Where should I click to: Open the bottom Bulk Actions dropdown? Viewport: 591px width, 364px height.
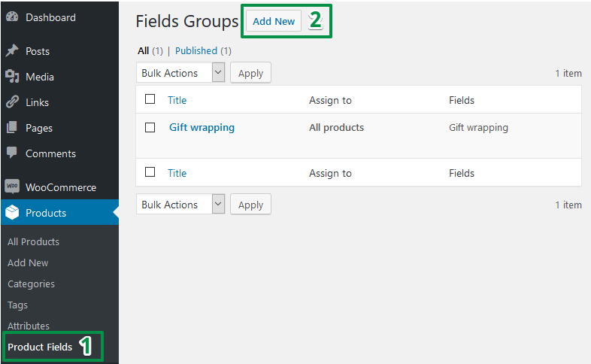tap(180, 205)
